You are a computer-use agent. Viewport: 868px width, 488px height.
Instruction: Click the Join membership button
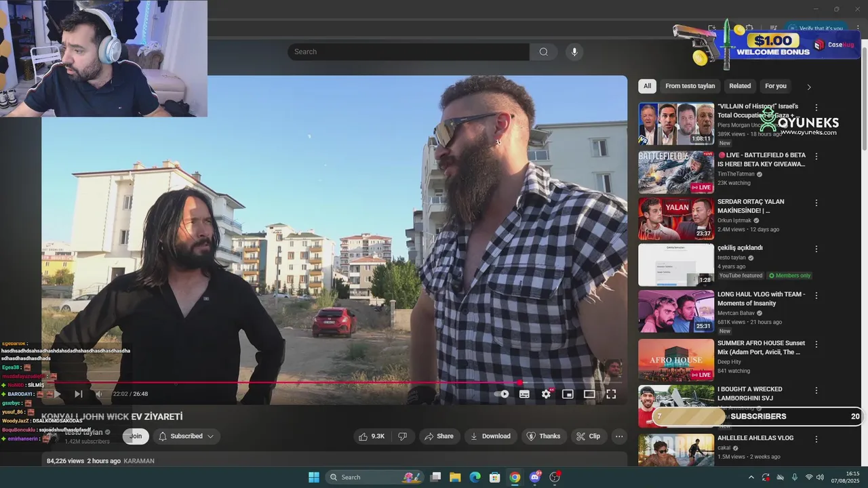136,436
